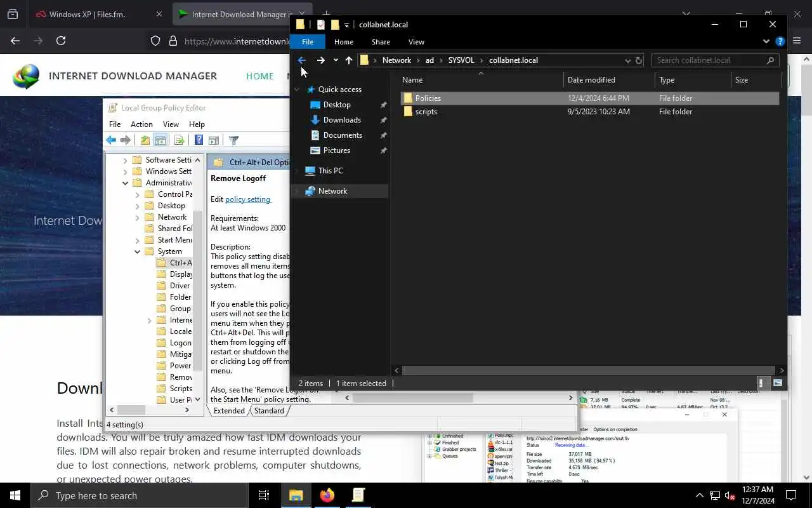The width and height of the screenshot is (812, 508).
Task: Click Forward arrow in Group Policy Editor toolbar
Action: pos(126,140)
